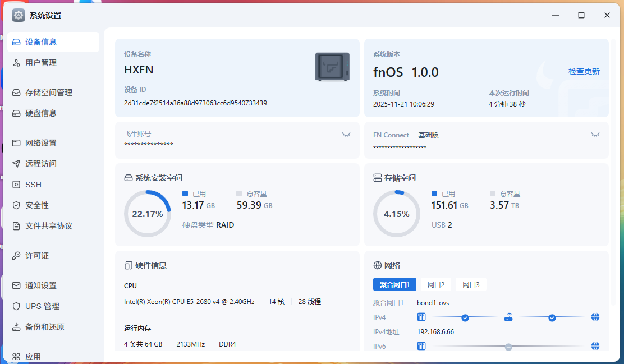Click first IPv4 connection check mark
Viewport: 624px width, 364px height.
[x=465, y=317]
